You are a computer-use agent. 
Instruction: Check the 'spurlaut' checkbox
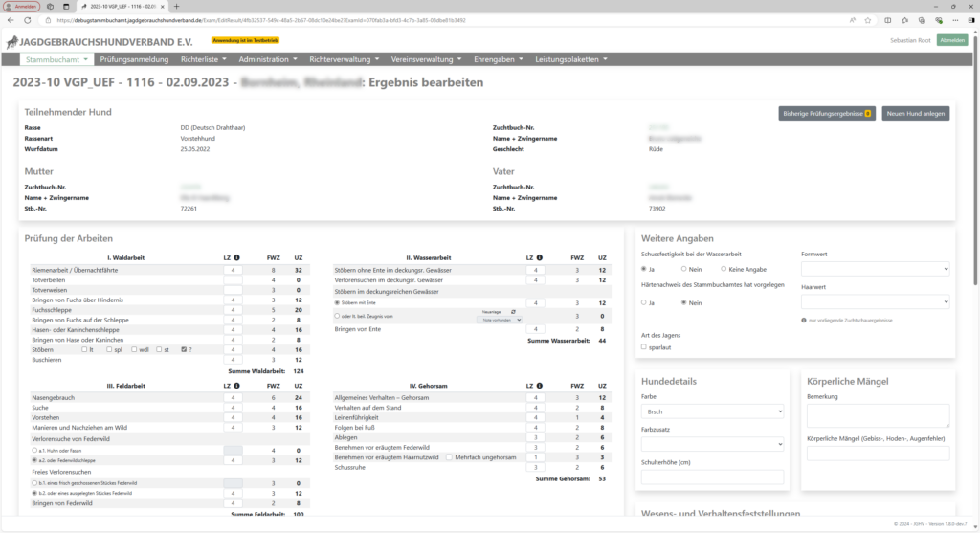[644, 346]
